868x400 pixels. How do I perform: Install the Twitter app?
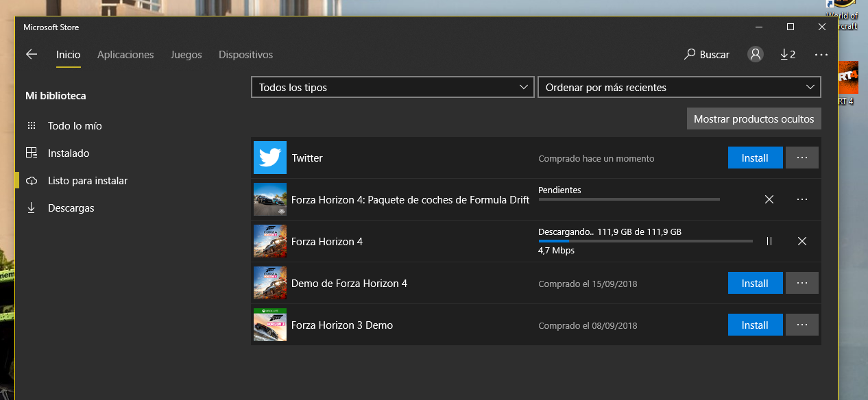755,158
